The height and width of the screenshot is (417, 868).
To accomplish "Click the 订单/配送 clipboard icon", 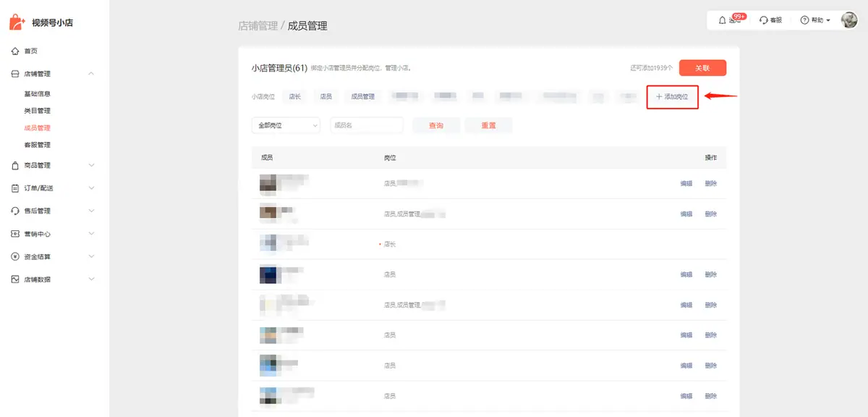I will click(x=15, y=188).
